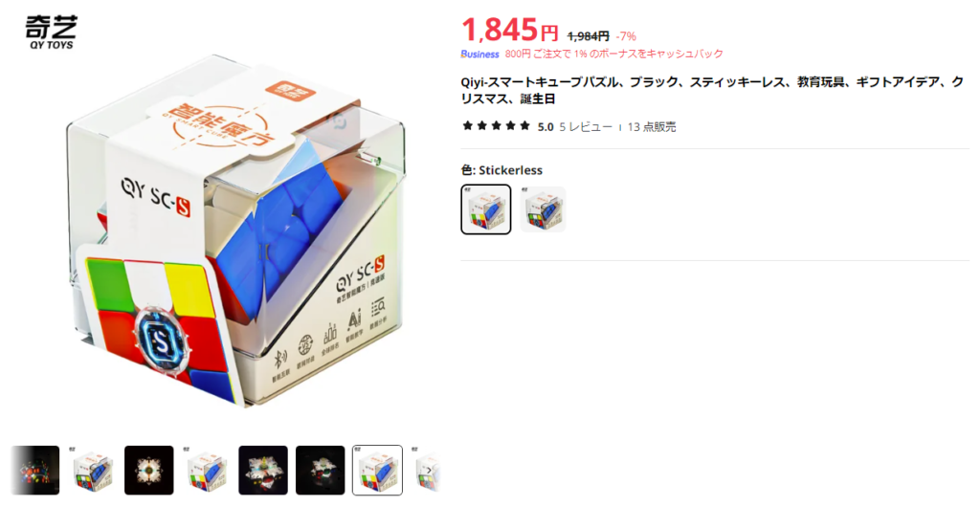The height and width of the screenshot is (506, 980).
Task: Select the currently highlighted seventh thumbnail
Action: pyautogui.click(x=377, y=471)
